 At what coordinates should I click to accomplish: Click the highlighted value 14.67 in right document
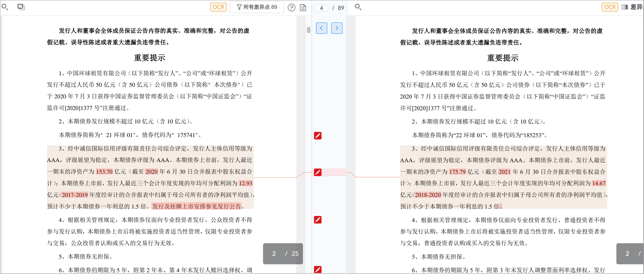pyautogui.click(x=599, y=183)
